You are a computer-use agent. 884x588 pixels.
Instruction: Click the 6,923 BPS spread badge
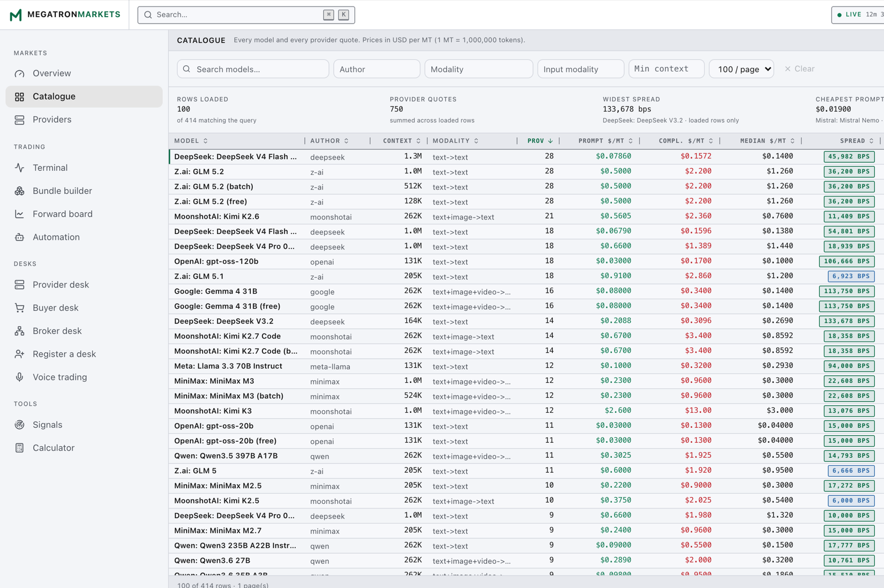(851, 276)
